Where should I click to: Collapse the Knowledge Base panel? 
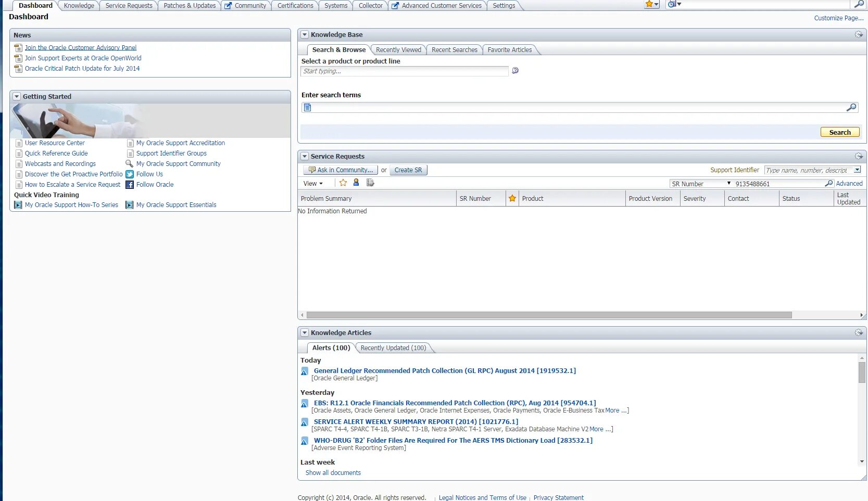pos(305,35)
